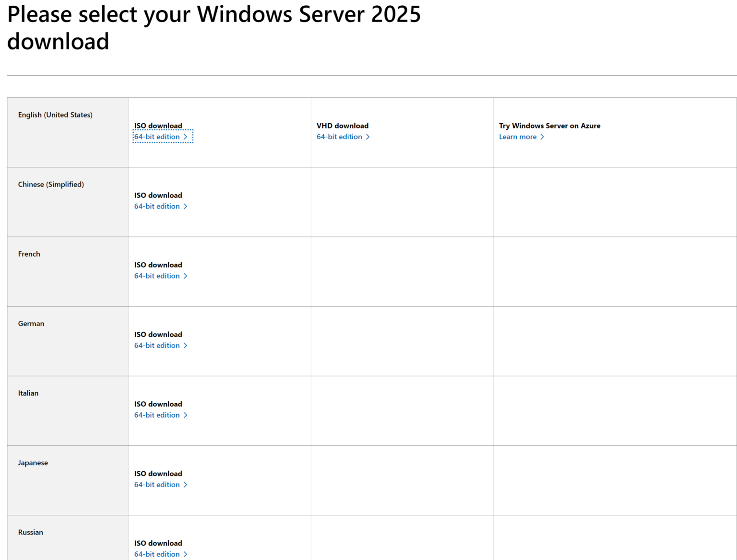Select Learn more under Try Windows Server on Azure
737x560 pixels.
click(x=517, y=137)
